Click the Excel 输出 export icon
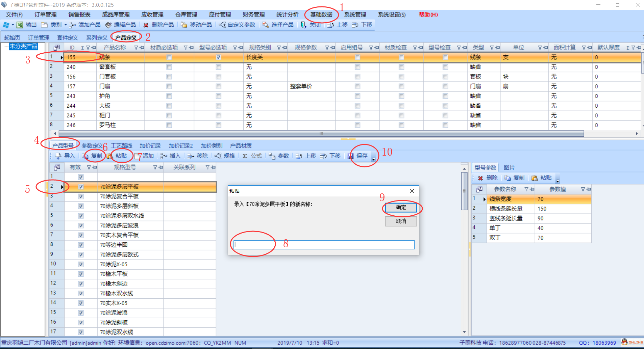 coord(20,25)
